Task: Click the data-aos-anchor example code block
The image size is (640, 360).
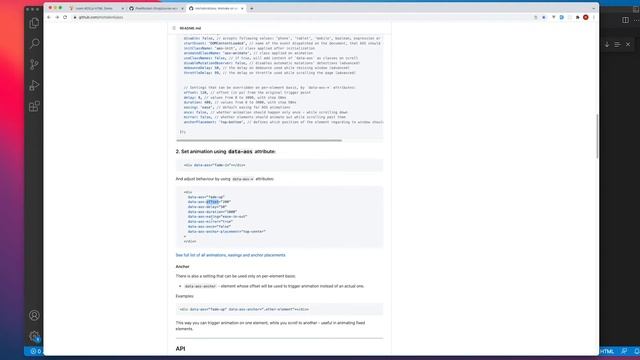Action: point(280,309)
